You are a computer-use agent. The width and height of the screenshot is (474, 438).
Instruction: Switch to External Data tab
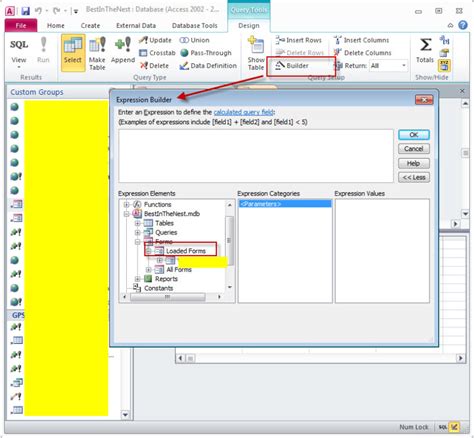136,25
